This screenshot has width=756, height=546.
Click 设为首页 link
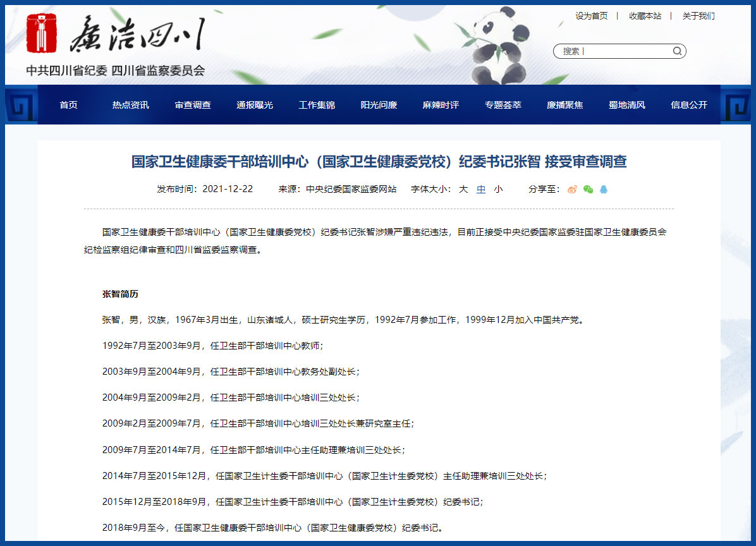[592, 16]
